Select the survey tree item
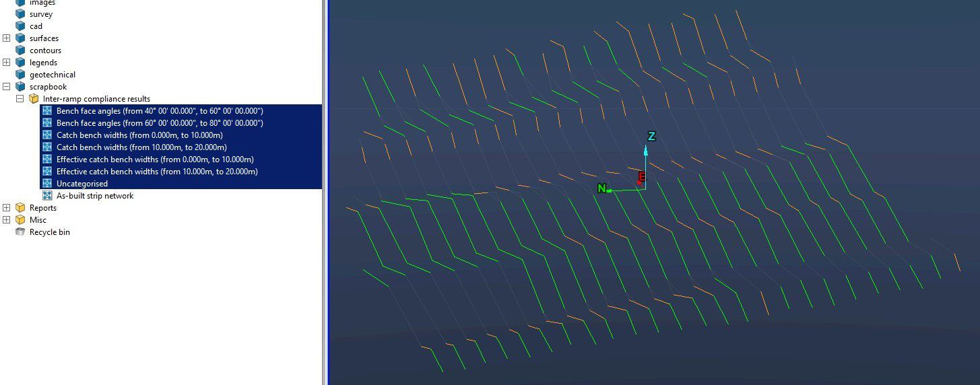This screenshot has height=385, width=980. coord(41,14)
